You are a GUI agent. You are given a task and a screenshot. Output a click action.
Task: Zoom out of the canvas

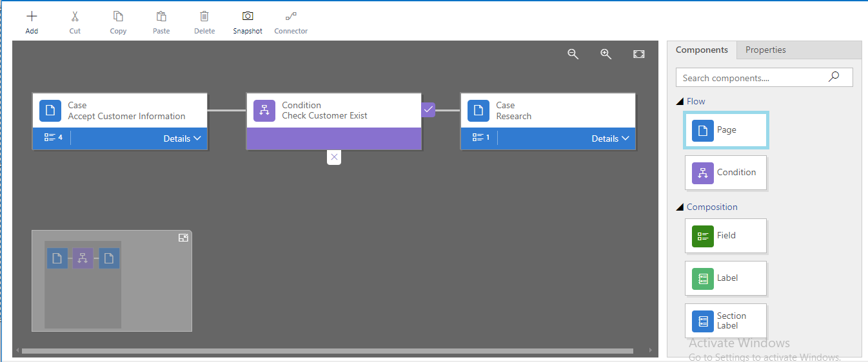pos(573,54)
